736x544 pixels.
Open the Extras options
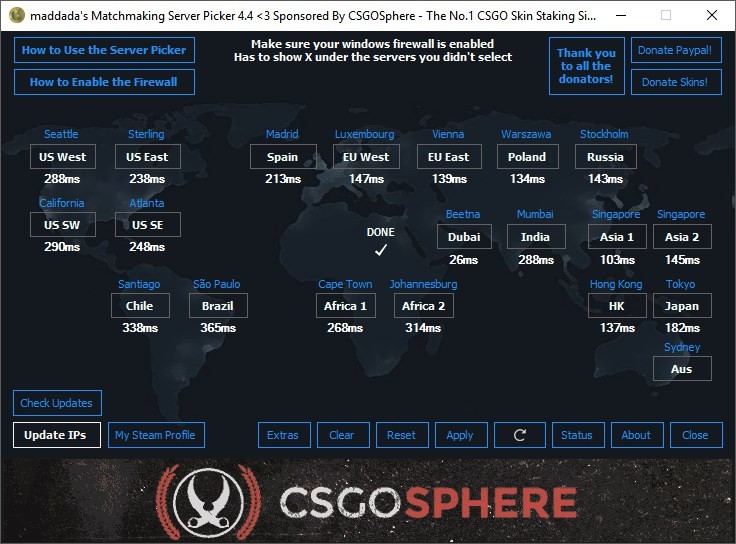[x=283, y=435]
